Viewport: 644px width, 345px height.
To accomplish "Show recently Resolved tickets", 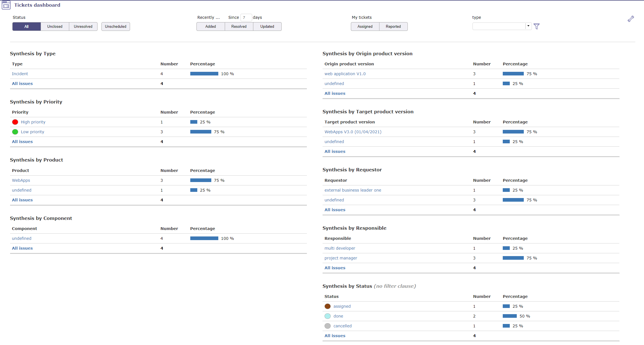I will point(239,26).
